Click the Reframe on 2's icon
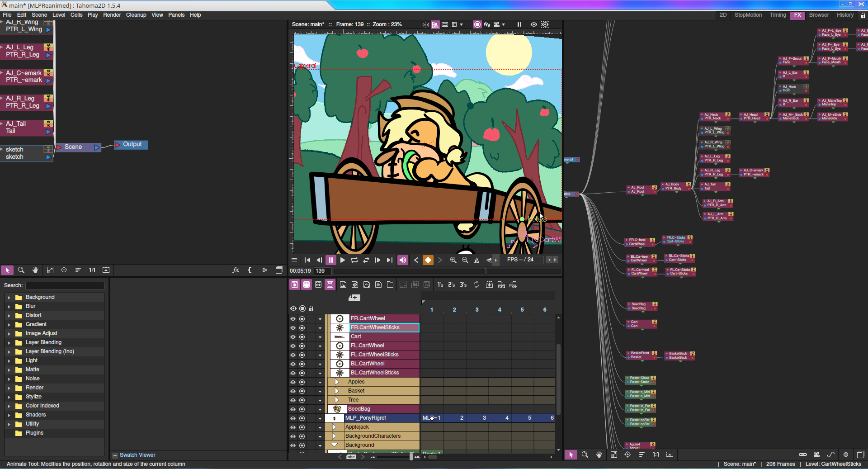This screenshot has height=469, width=868. 451,284
